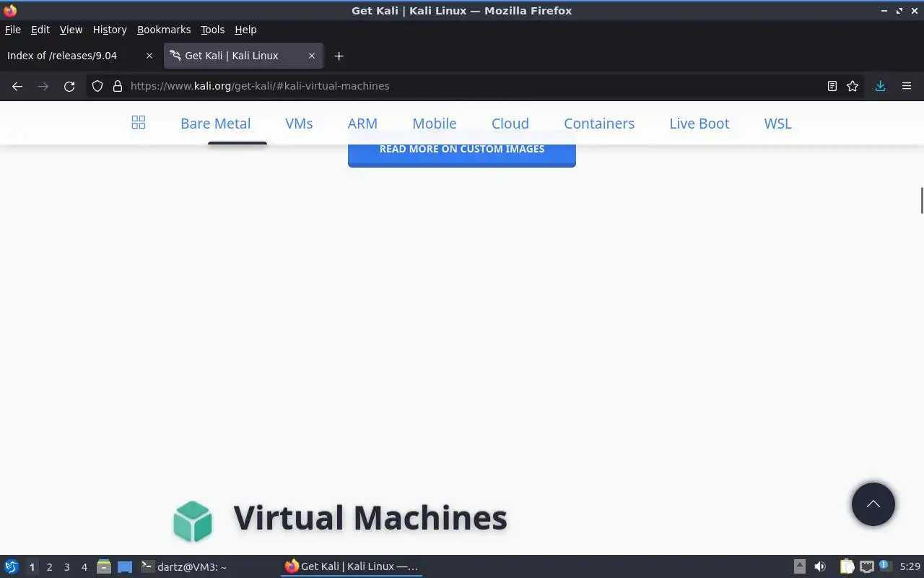The image size is (924, 578).
Task: Open the Firefox downloads panel
Action: [x=880, y=86]
